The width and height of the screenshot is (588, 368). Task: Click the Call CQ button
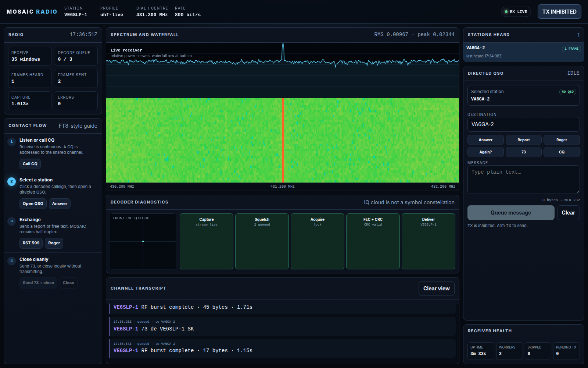[x=30, y=164]
